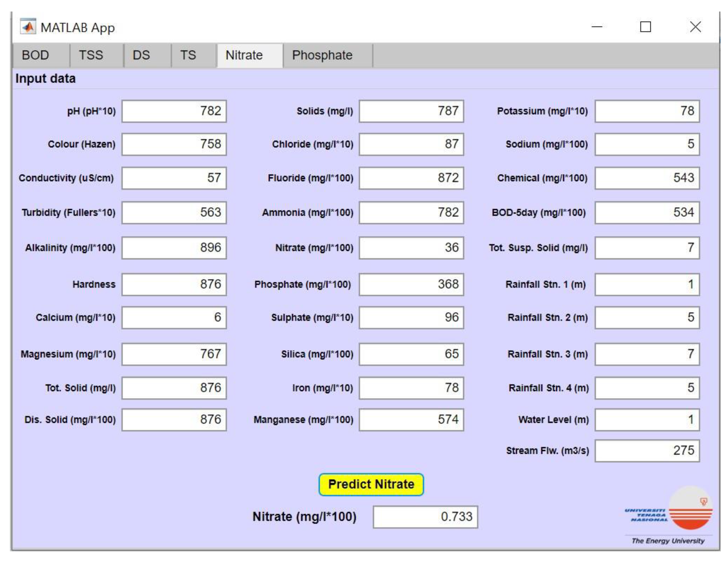Select the DS tab
Viewport: 728px width, 562px height.
(141, 55)
